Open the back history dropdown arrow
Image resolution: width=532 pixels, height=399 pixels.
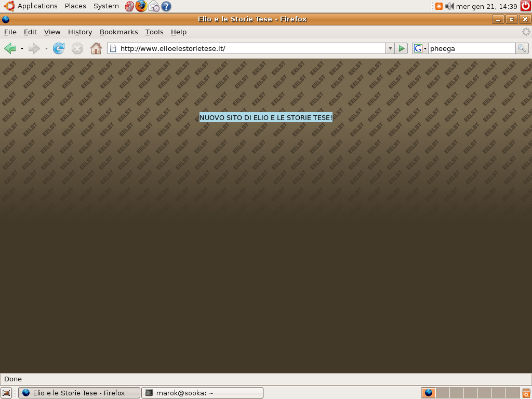tap(22, 48)
